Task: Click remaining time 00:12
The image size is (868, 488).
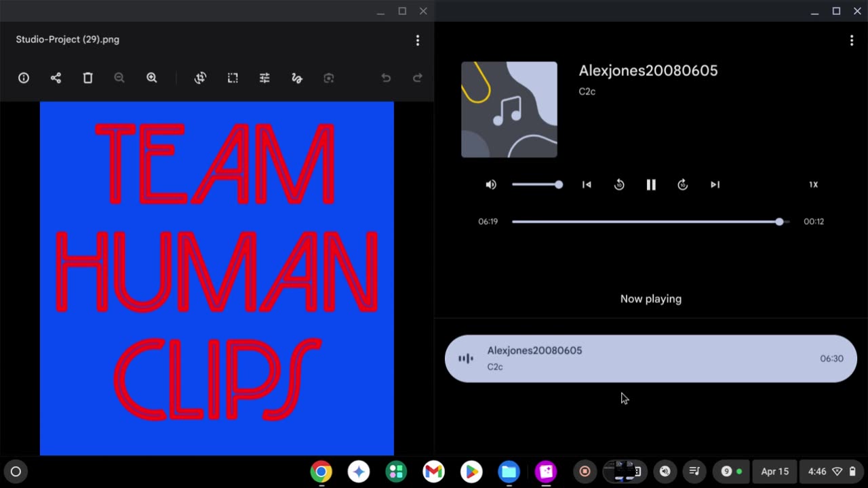Action: [814, 222]
